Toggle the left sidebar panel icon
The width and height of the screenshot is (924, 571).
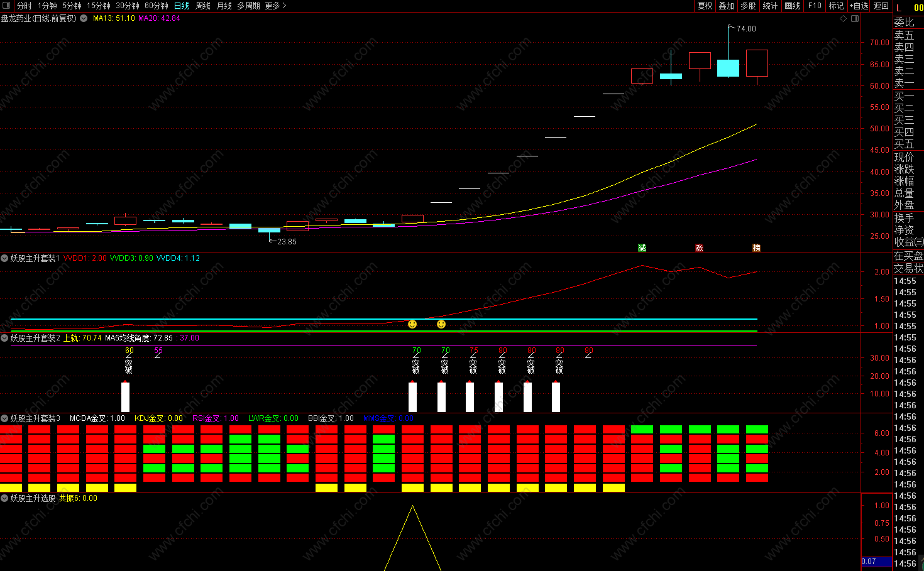coord(7,6)
